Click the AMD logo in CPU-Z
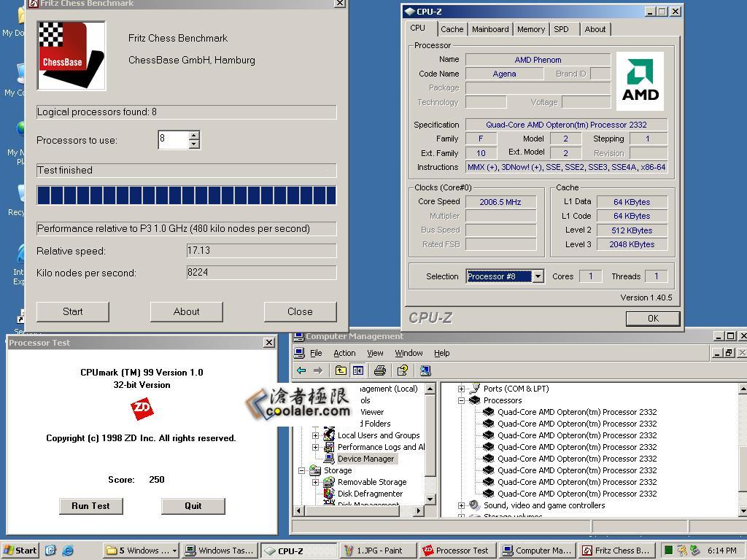The width and height of the screenshot is (747, 560). [x=640, y=81]
